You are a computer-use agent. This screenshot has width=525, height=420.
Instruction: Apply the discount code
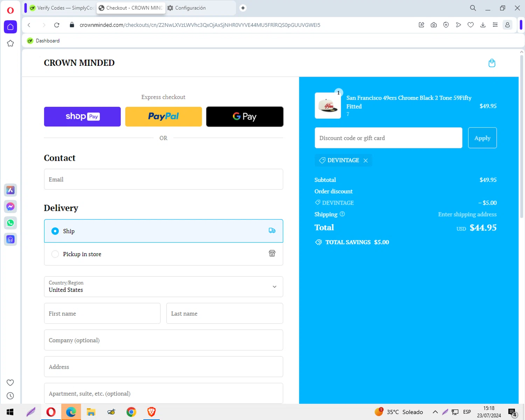tap(482, 138)
